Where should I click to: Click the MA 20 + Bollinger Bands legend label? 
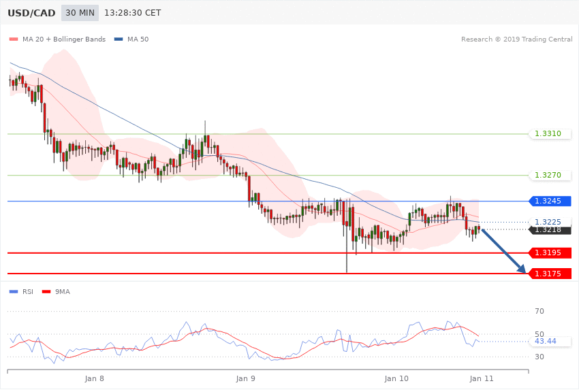tap(64, 39)
